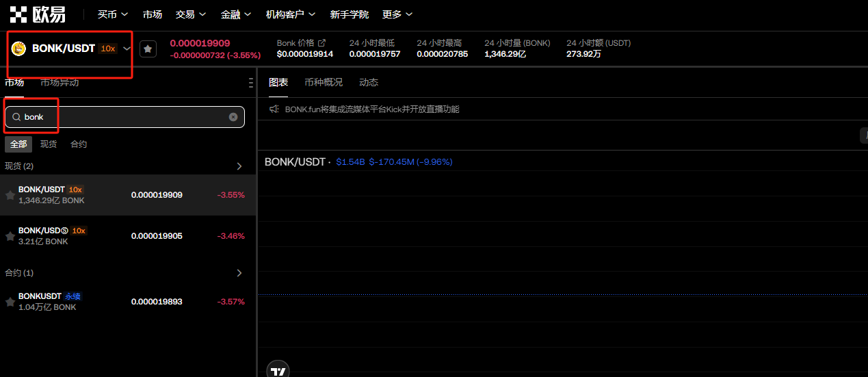The height and width of the screenshot is (377, 868).
Task: Expand the 交易 dropdown menu
Action: pyautogui.click(x=190, y=14)
